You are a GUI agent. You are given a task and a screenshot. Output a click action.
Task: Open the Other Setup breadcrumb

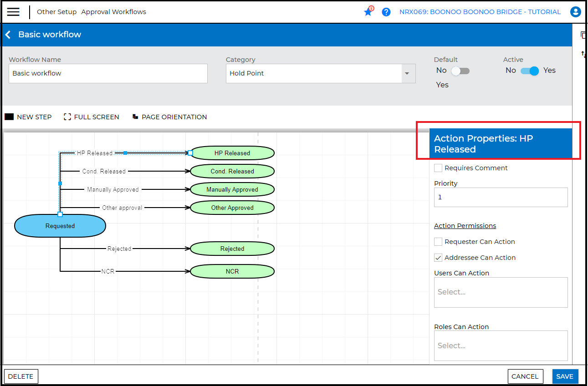(x=56, y=12)
